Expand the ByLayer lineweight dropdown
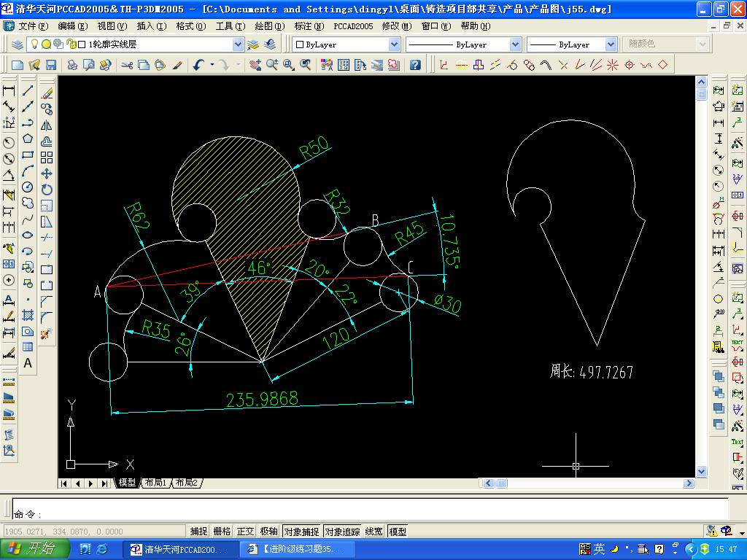747x560 pixels. 611,44
